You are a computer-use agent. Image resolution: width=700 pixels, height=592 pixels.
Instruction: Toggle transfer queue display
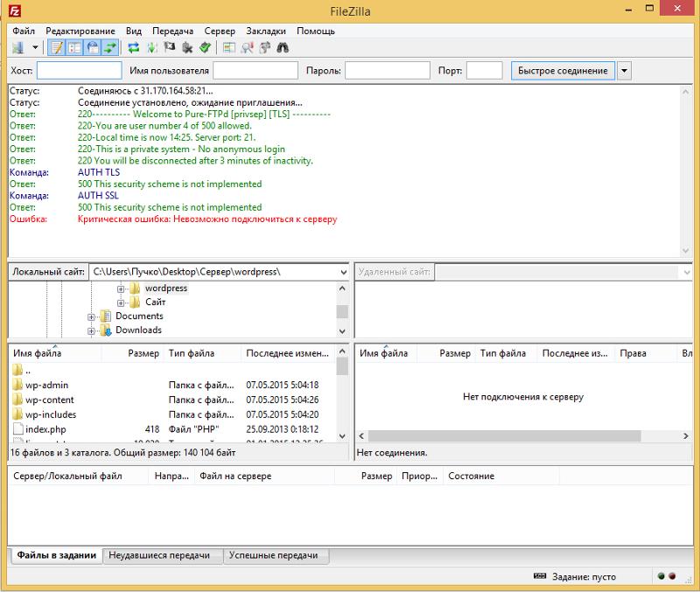pos(110,47)
